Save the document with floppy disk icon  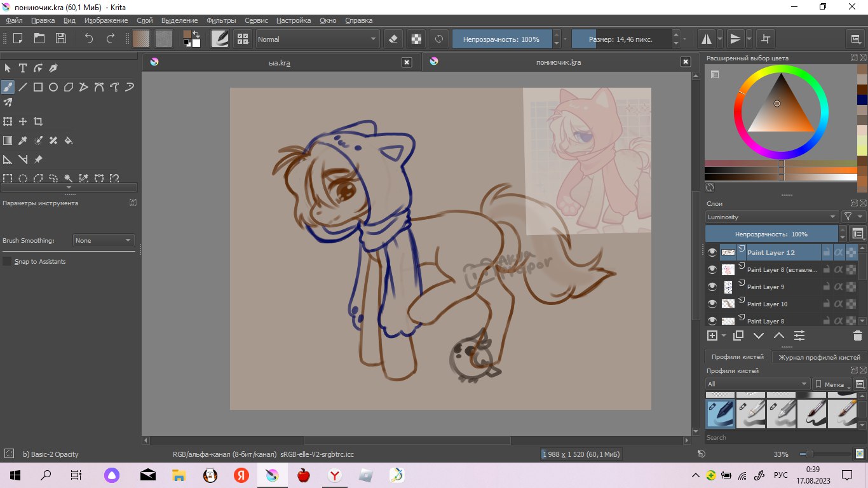61,38
